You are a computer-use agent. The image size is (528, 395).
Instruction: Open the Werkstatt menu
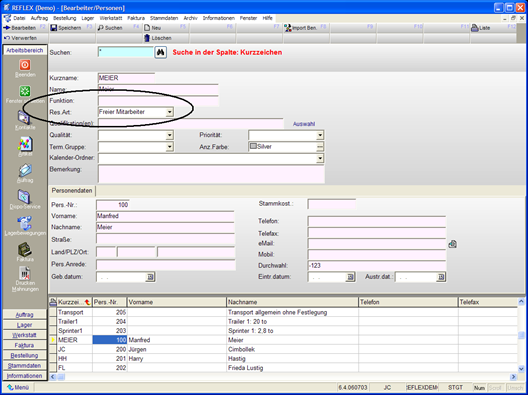111,18
